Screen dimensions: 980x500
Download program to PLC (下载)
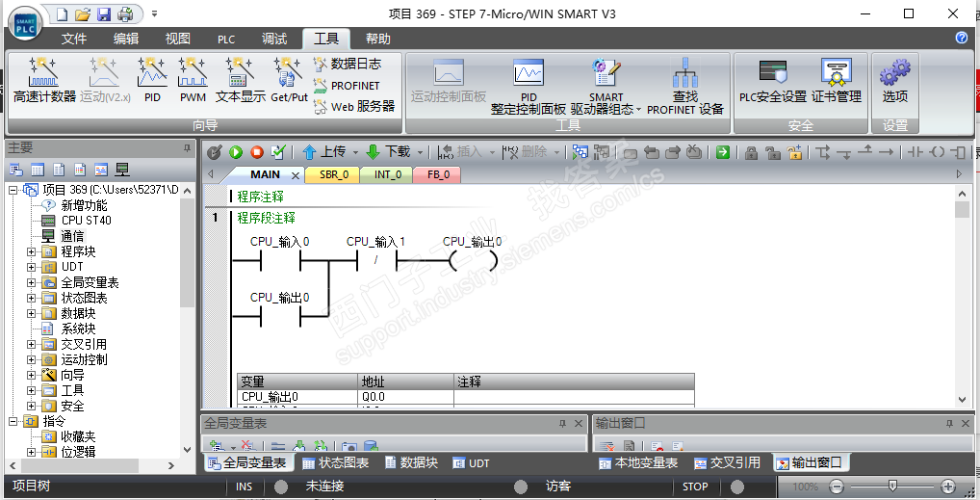click(388, 152)
